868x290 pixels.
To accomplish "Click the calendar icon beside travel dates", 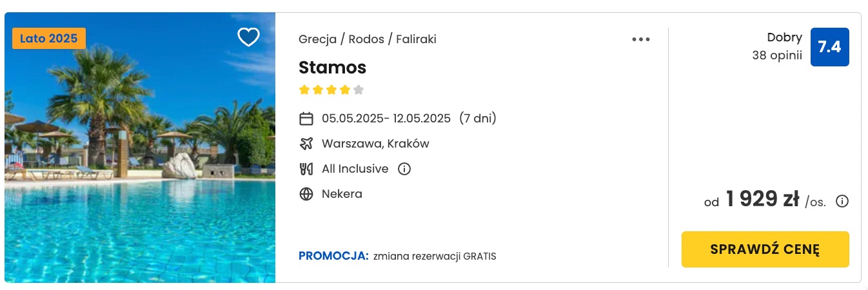I will (x=306, y=119).
